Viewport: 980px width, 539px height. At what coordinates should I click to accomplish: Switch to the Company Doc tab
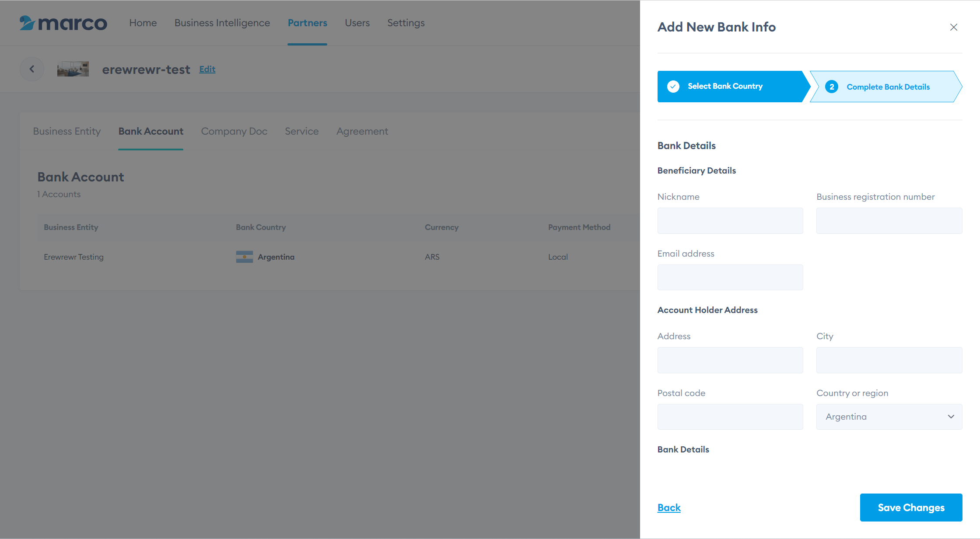(x=234, y=132)
